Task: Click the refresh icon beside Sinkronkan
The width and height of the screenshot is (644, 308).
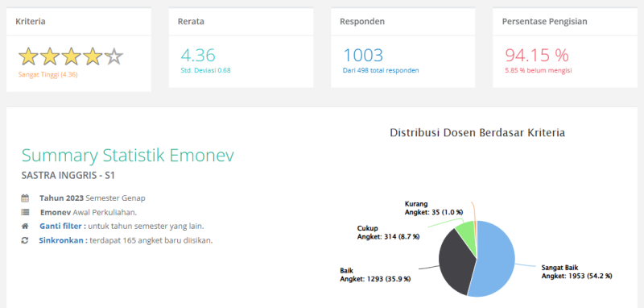Action: click(x=25, y=240)
